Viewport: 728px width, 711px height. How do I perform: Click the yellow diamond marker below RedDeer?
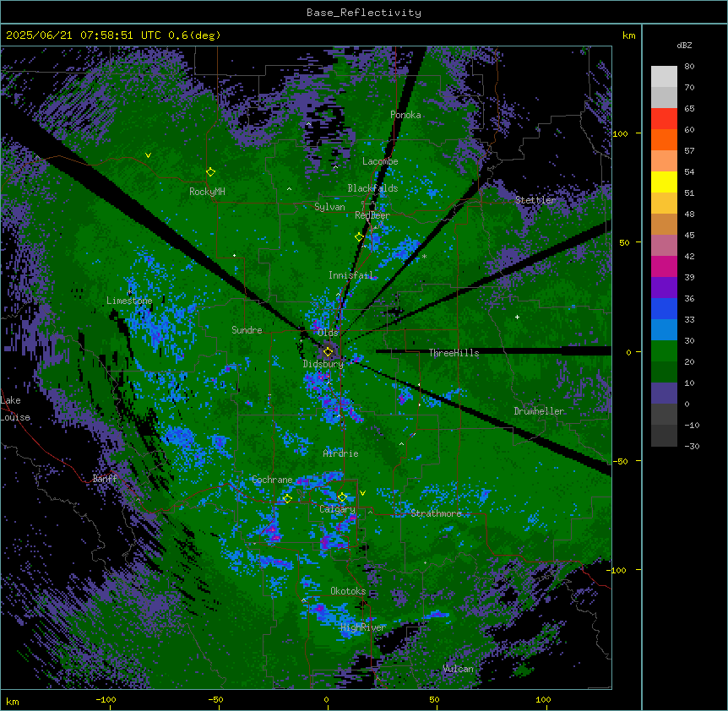[x=359, y=237]
